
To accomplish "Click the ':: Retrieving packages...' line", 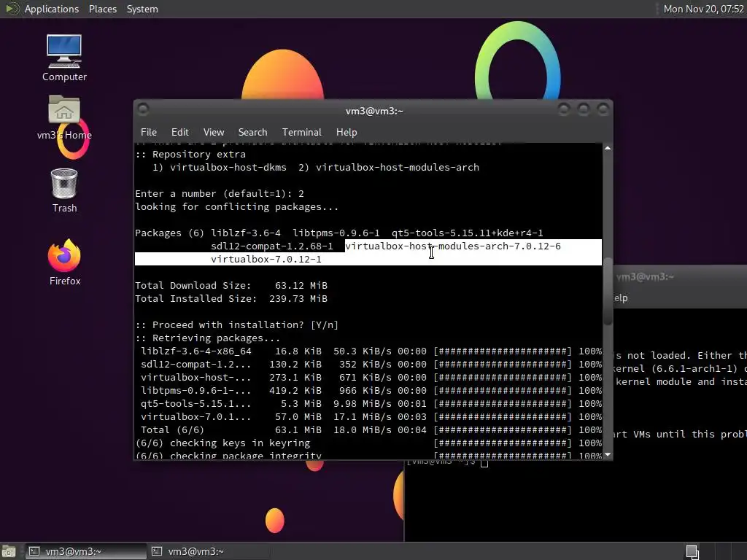I will tap(208, 338).
